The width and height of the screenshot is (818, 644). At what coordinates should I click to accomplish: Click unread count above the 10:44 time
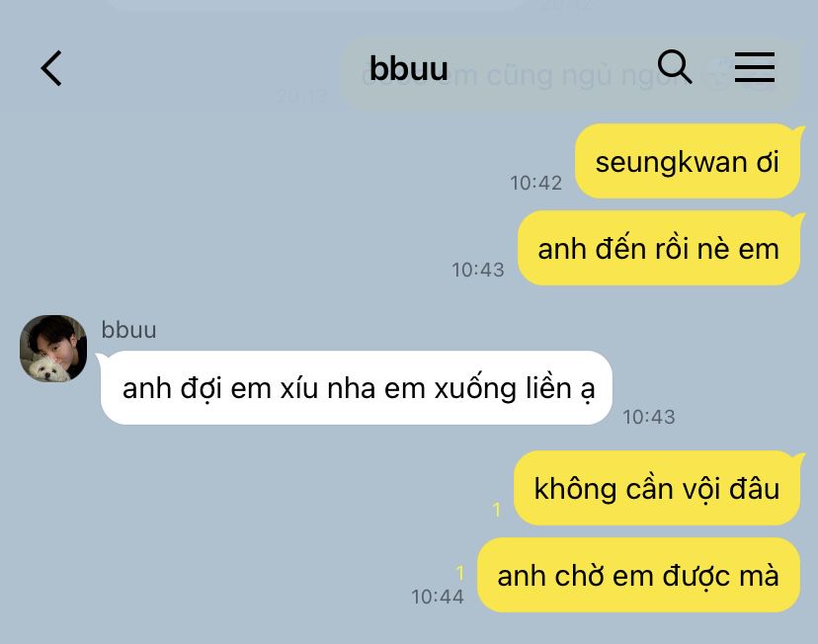tap(460, 573)
